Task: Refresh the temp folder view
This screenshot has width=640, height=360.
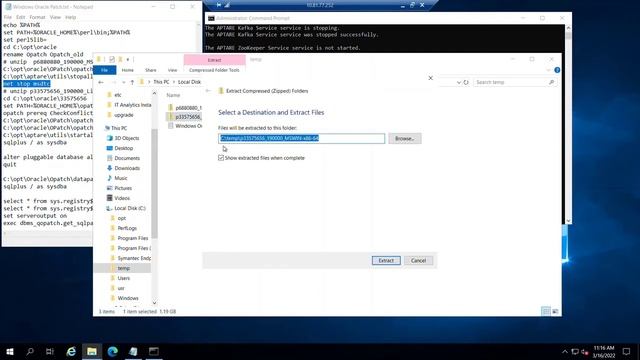Action: click(x=466, y=82)
